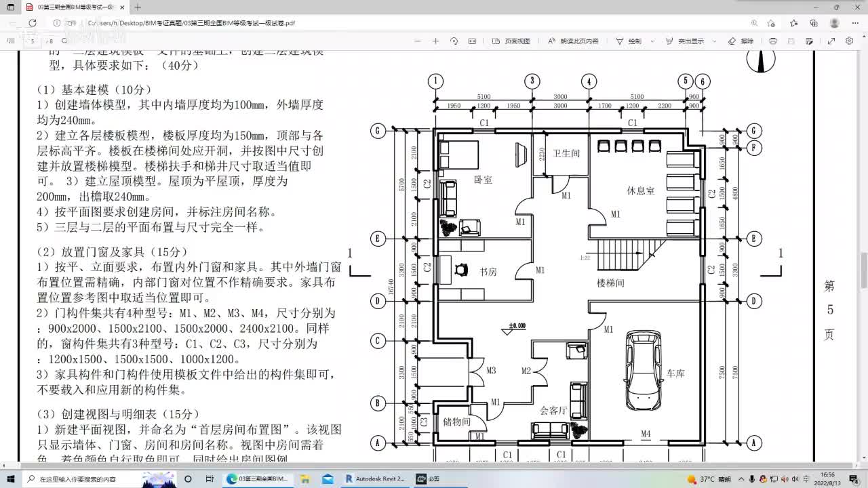Open a new browser tab
Screen dimensions: 868x488
click(x=138, y=7)
